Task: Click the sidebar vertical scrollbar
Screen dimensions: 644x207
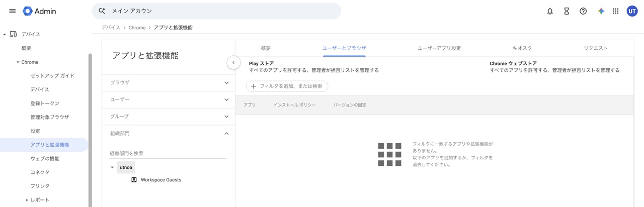Action: [90, 130]
